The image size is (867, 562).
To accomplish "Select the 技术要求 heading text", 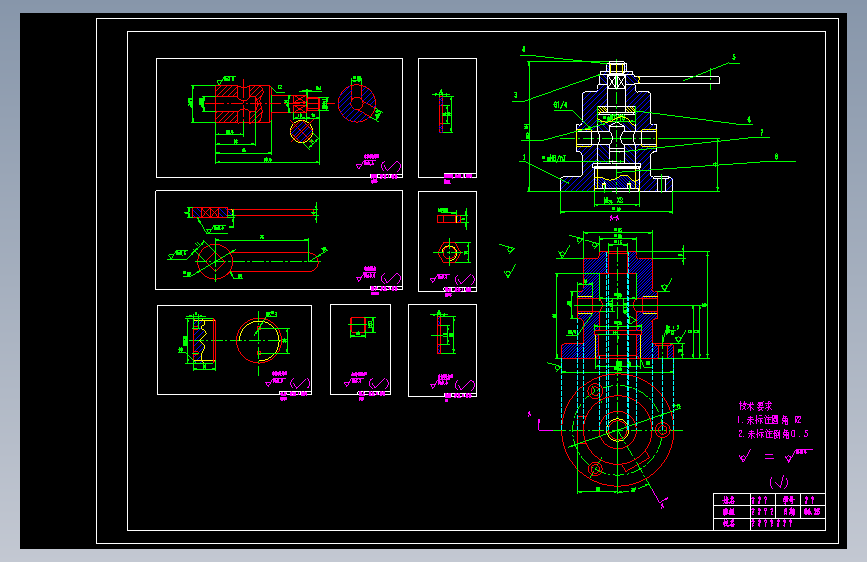I will 755,406.
